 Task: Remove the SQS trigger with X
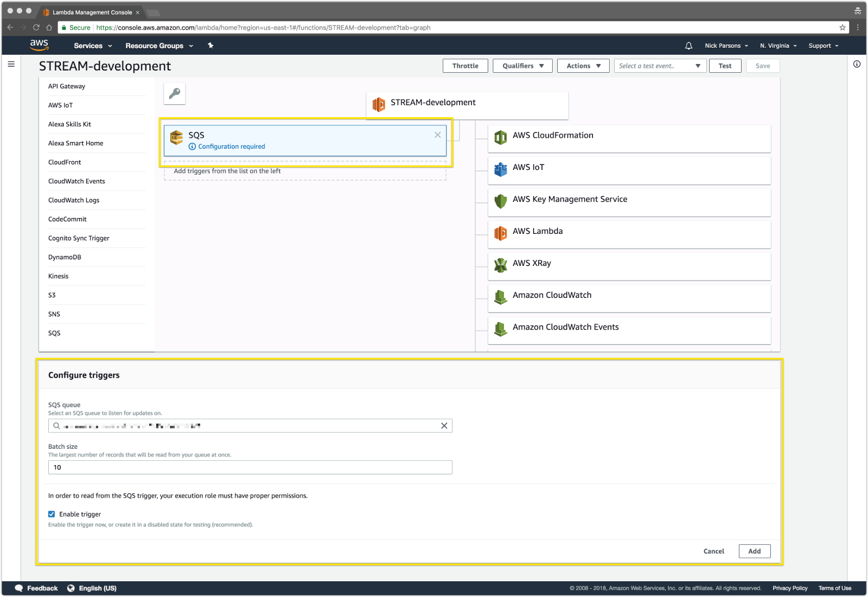pos(438,135)
